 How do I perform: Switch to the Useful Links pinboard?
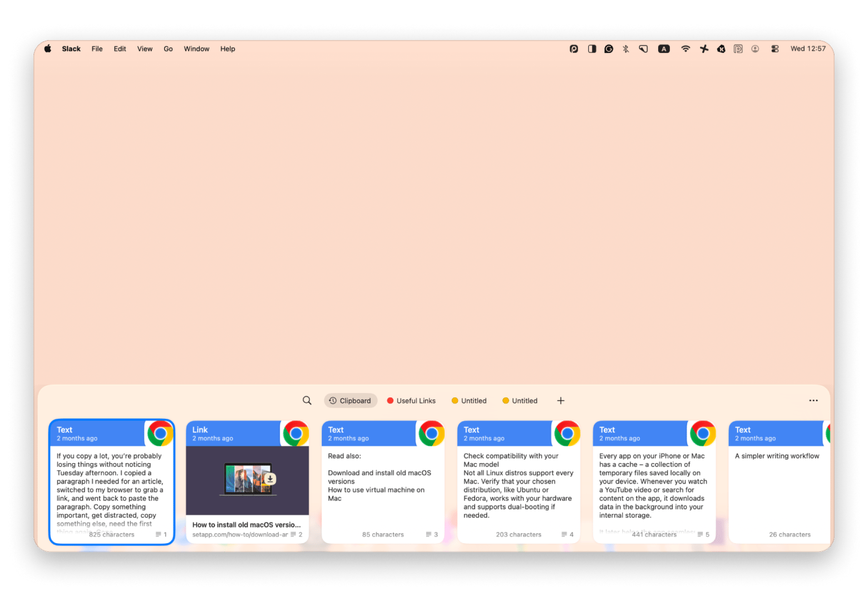coord(416,400)
